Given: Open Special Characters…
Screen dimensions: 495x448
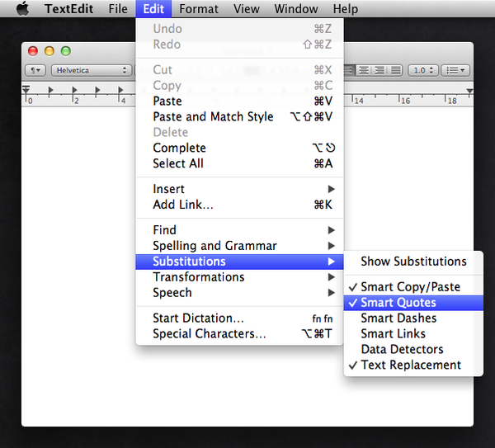Looking at the screenshot, I should click(x=239, y=333).
